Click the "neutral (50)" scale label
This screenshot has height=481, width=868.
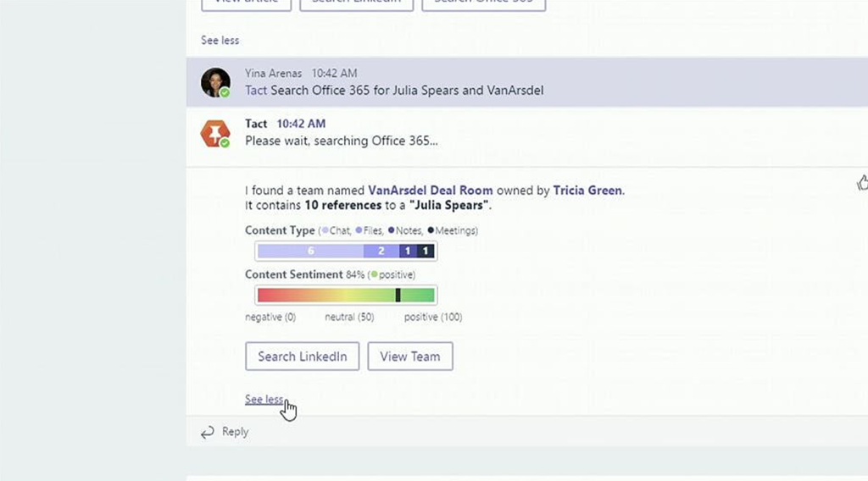[x=349, y=317]
